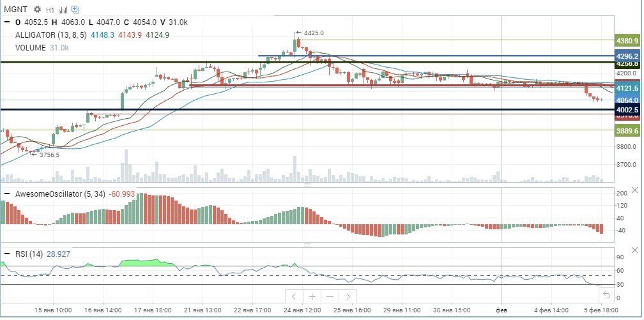644x320 pixels.
Task: Click the MGNT ticker symbol
Action: (15, 9)
